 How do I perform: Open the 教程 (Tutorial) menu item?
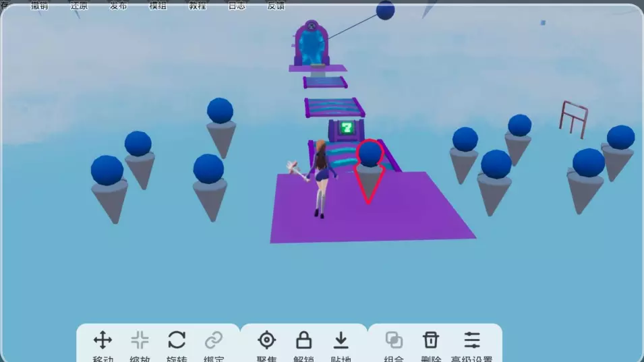pos(197,5)
